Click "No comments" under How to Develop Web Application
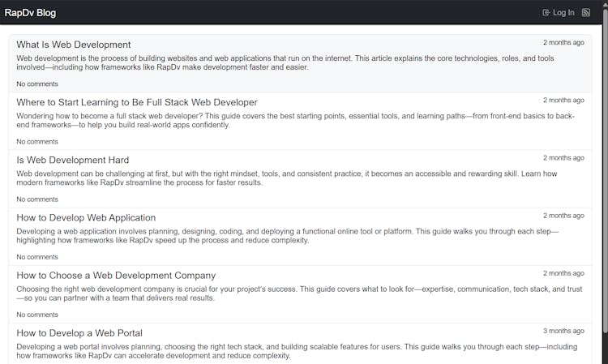Image resolution: width=608 pixels, height=364 pixels. coord(37,257)
